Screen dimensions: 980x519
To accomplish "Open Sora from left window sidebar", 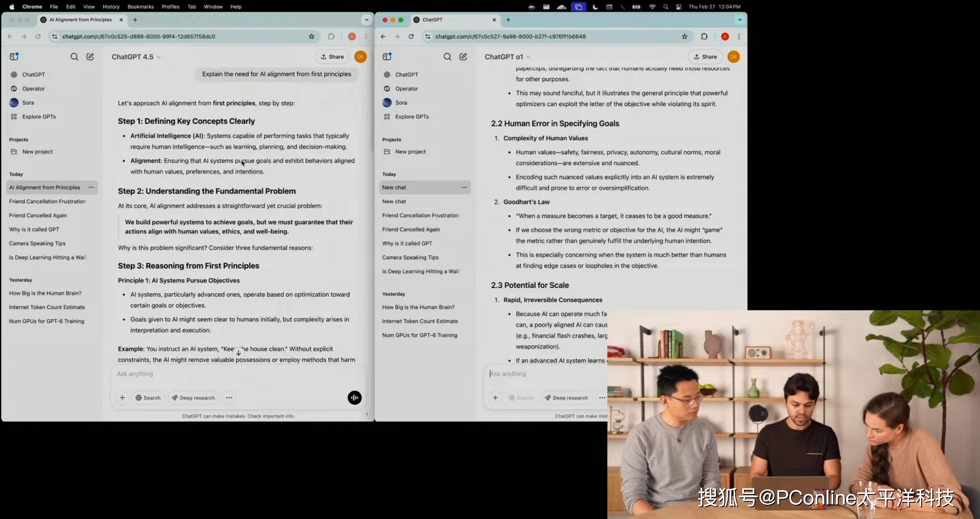I will coord(28,103).
